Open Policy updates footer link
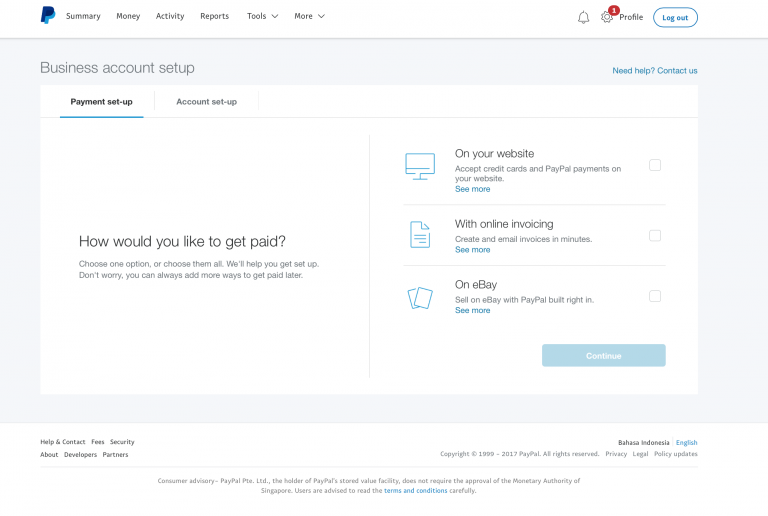 point(675,454)
